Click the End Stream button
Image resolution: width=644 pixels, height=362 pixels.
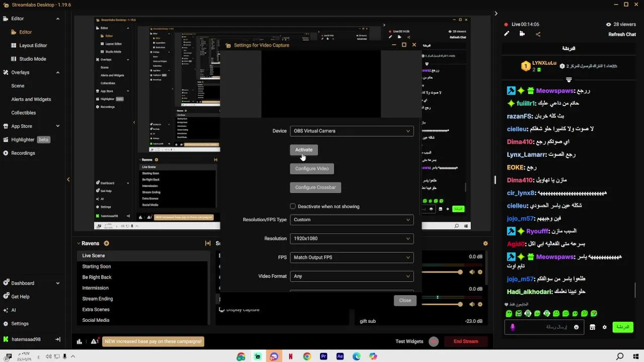pos(466,341)
